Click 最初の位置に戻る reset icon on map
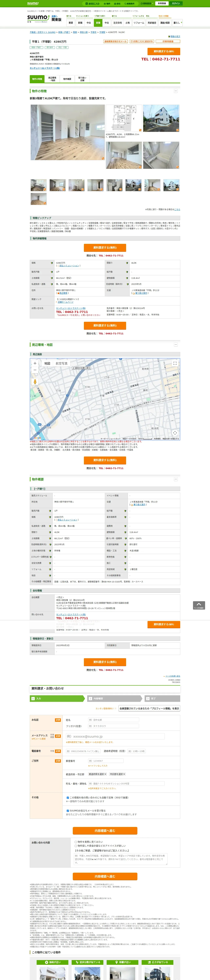This screenshot has height=980, width=210. pyautogui.click(x=82, y=368)
